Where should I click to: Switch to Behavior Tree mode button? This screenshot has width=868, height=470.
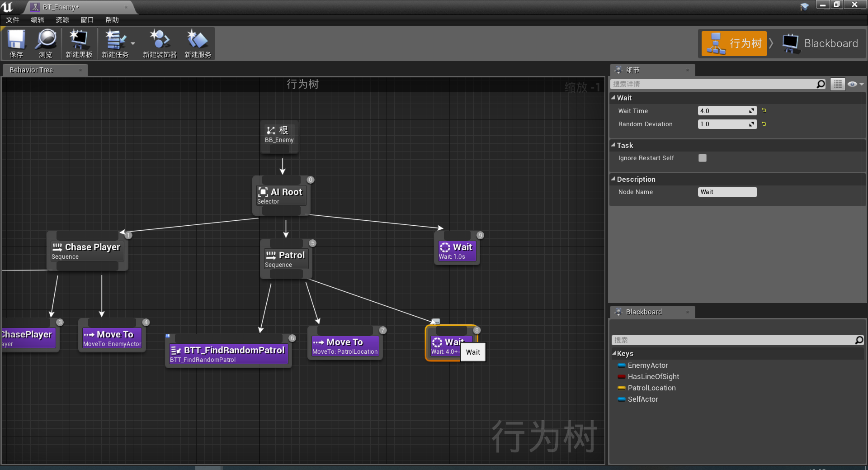pos(734,43)
